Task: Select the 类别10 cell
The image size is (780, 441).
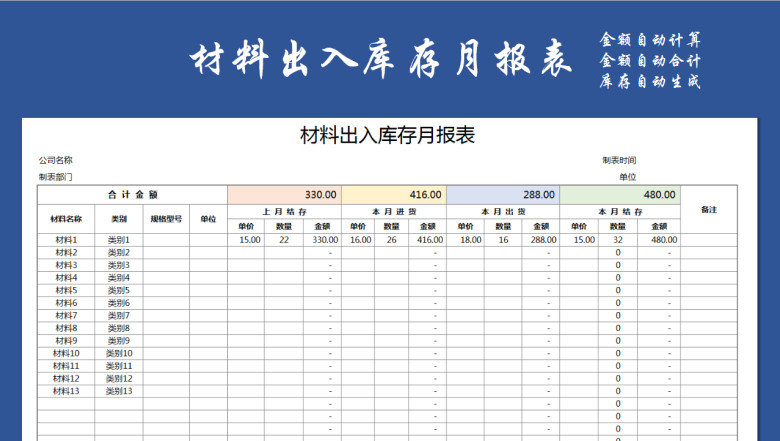Action: point(119,353)
